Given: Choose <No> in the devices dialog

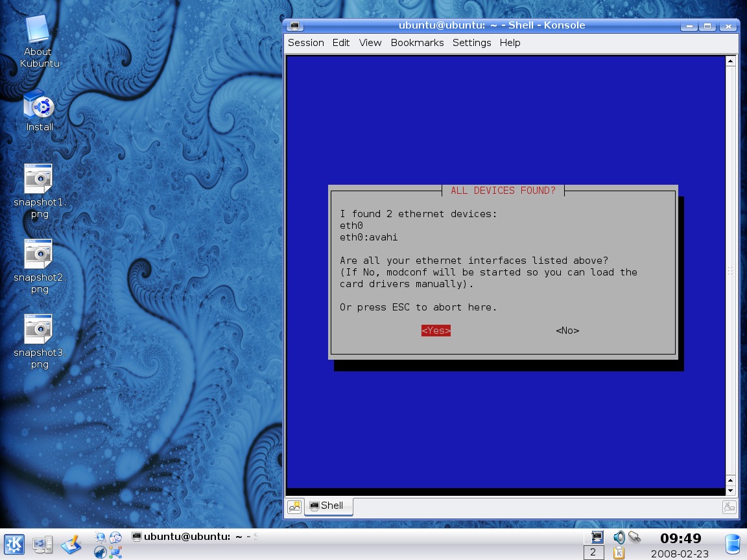Looking at the screenshot, I should point(567,331).
